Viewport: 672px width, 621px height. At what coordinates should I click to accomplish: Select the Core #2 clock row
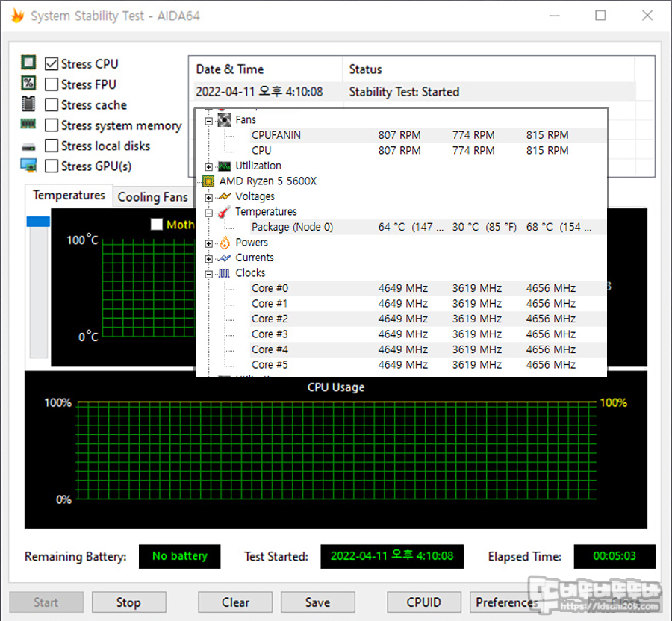[x=428, y=319]
